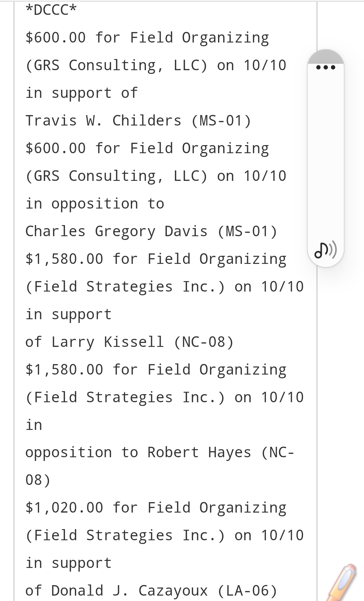Click the second "$600.00 for Field Organizing" line
This screenshot has height=601, width=364.
tap(147, 148)
